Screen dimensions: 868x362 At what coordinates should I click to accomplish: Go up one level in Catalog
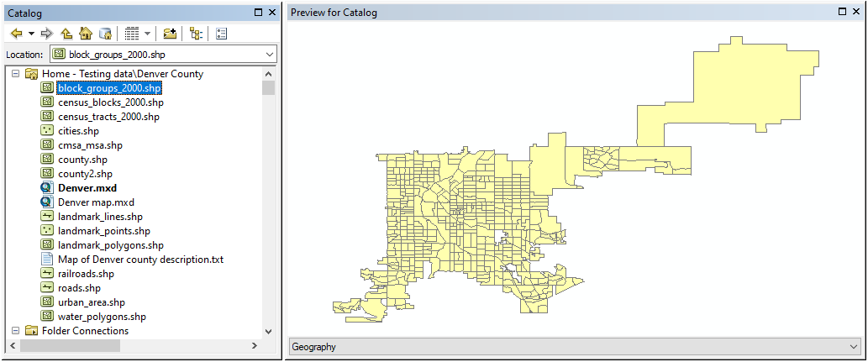click(66, 34)
